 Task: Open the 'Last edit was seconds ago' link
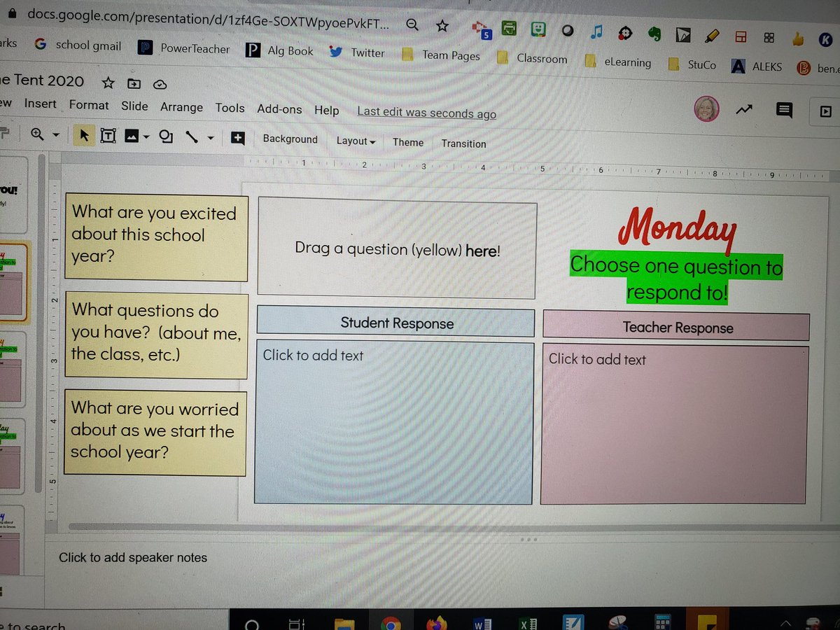pos(426,113)
